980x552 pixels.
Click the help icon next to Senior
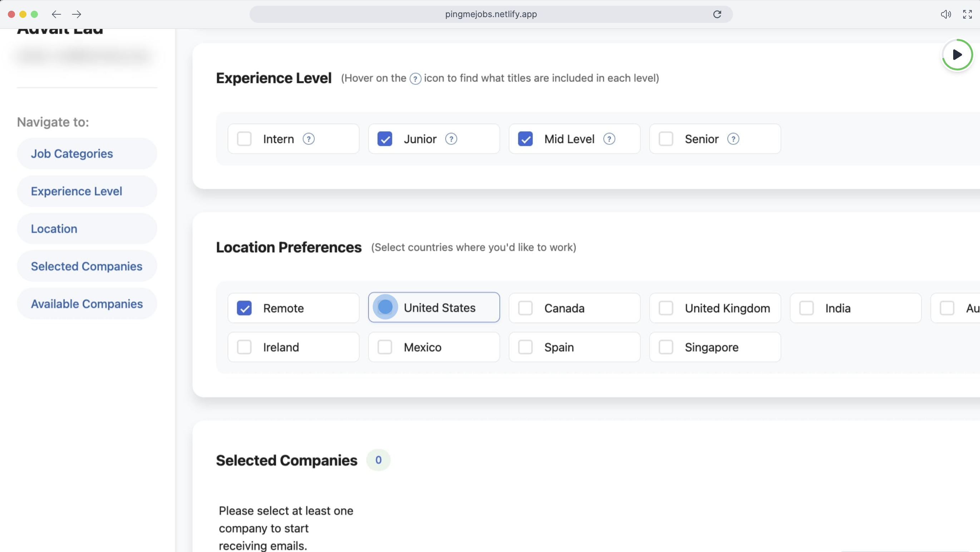[x=733, y=139]
